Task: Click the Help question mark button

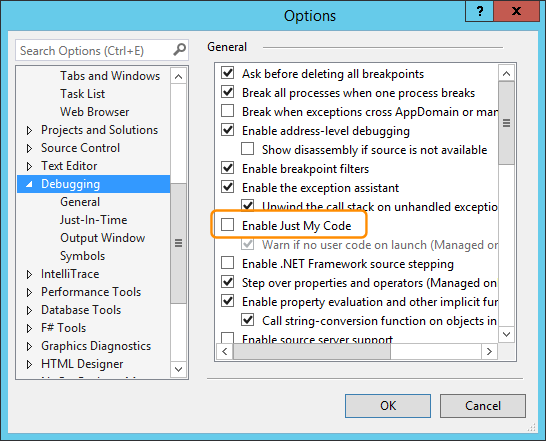Action: point(479,11)
